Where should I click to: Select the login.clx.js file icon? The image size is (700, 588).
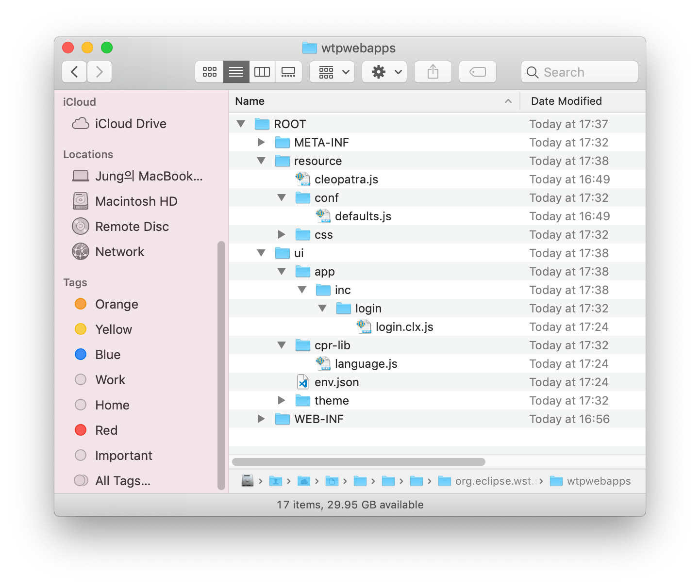(x=364, y=327)
